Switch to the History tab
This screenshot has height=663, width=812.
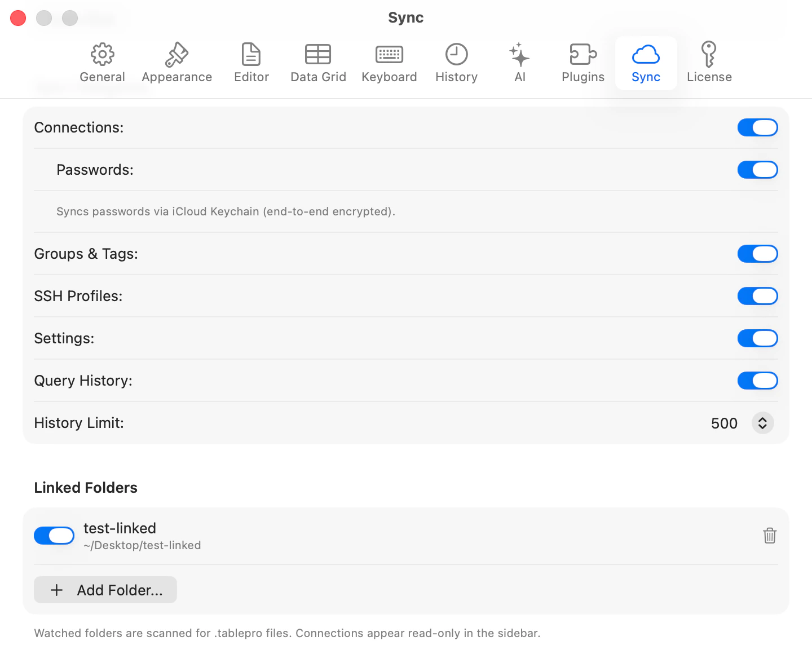point(456,62)
